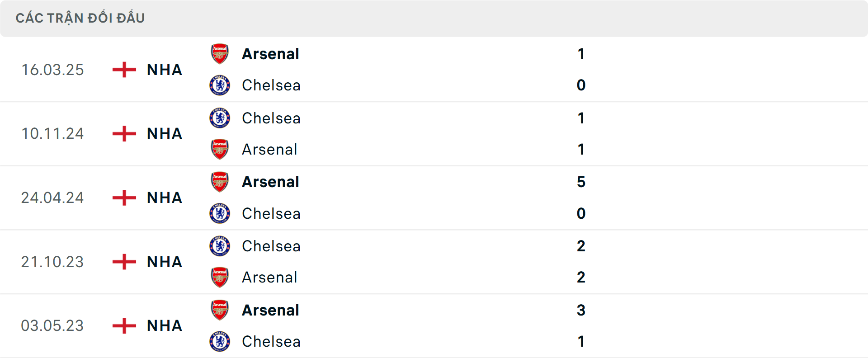Select the date 03.05.23
The height and width of the screenshot is (358, 868).
click(x=52, y=325)
